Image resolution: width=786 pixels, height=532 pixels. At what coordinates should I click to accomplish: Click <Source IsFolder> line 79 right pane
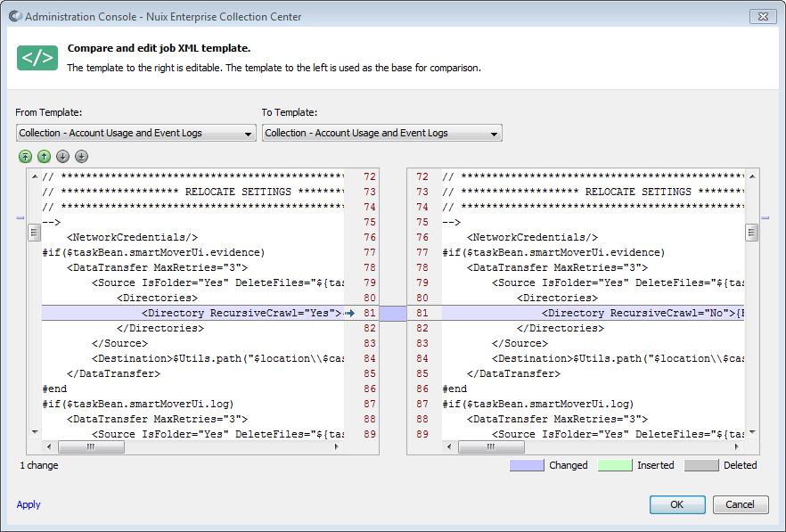pyautogui.click(x=618, y=282)
